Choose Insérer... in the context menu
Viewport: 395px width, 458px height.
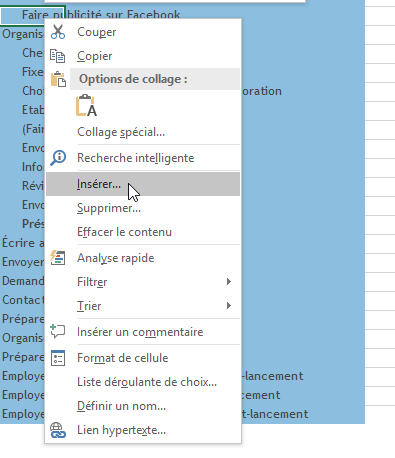click(143, 184)
